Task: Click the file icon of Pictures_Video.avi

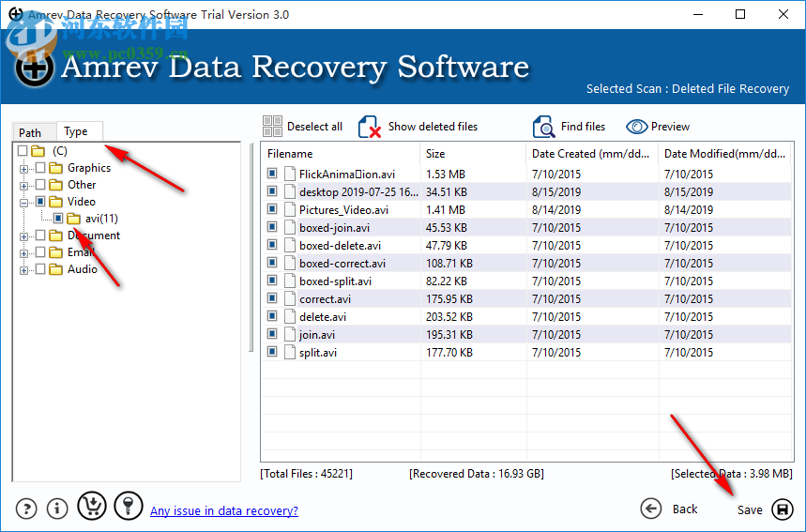Action: [291, 209]
